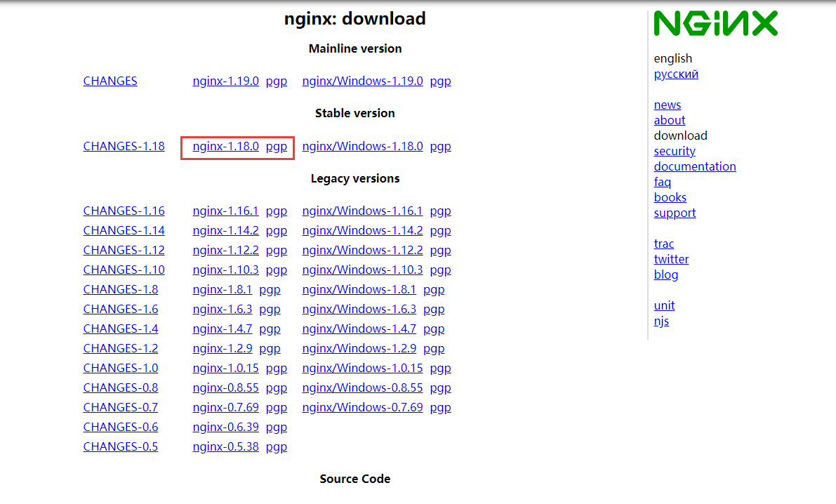Open the news section

[667, 105]
